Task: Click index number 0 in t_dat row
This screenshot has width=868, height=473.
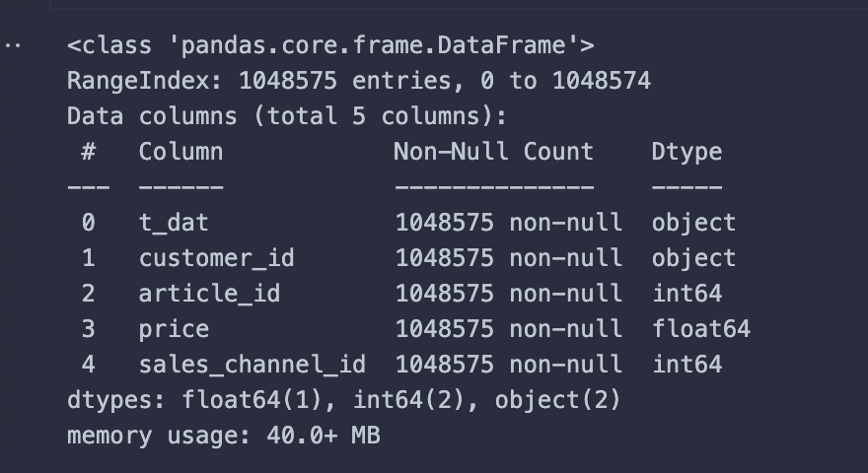Action: pyautogui.click(x=88, y=223)
